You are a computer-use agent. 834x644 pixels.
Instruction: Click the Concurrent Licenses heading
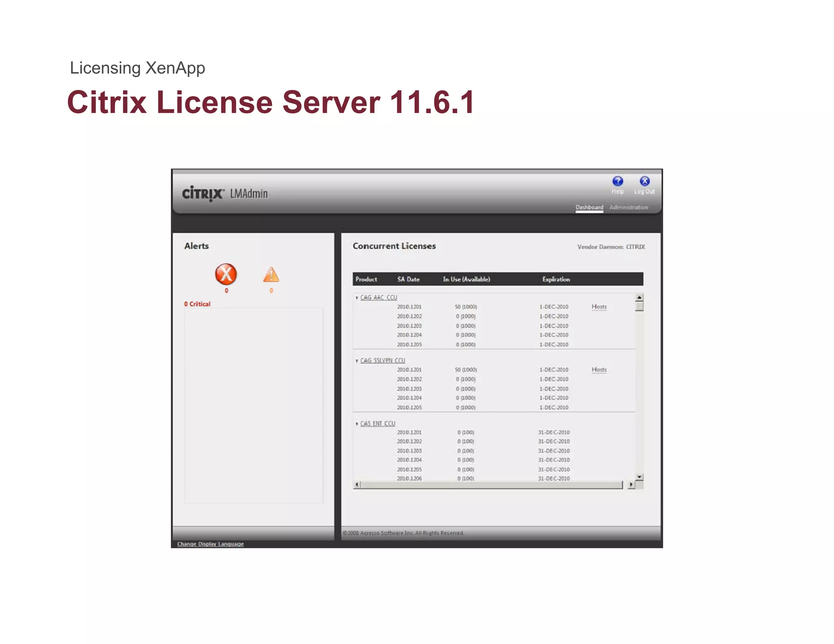(x=394, y=246)
